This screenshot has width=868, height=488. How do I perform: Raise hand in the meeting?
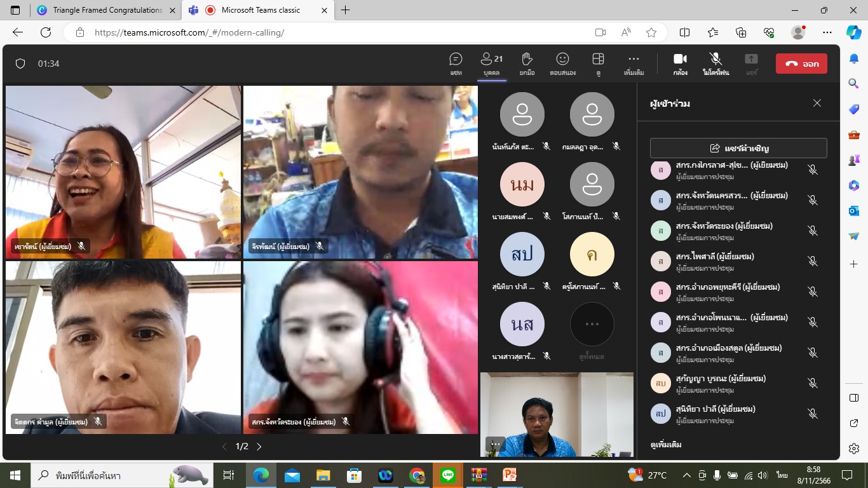(x=527, y=64)
